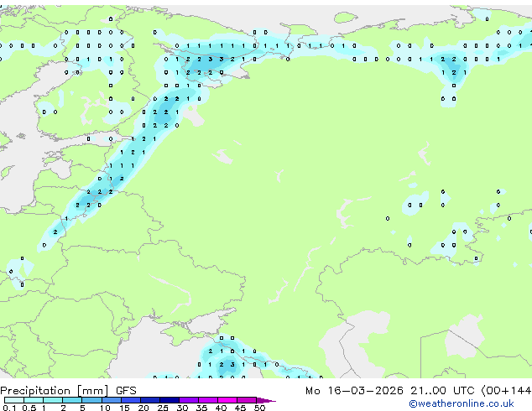
Task: Click the legend label '50'
Action: click(x=259, y=408)
